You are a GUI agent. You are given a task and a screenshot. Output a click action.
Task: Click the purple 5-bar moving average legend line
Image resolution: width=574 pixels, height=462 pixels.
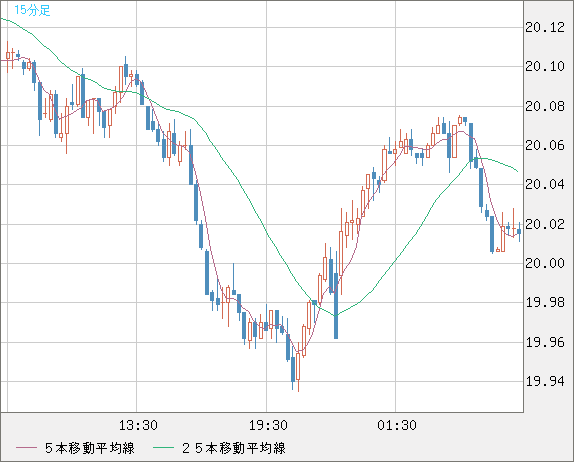(x=26, y=448)
